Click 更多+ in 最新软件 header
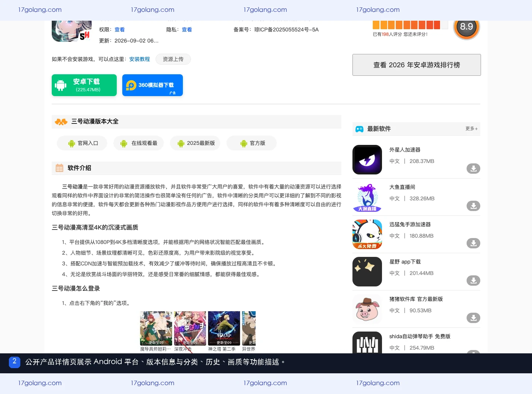This screenshot has width=532, height=394. [x=472, y=129]
